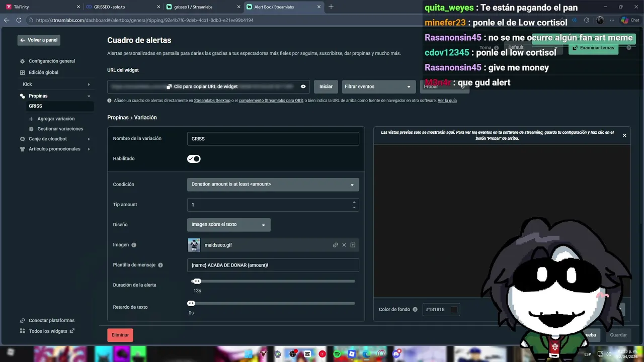Reload the page
This screenshot has height=362, width=644.
click(19, 20)
